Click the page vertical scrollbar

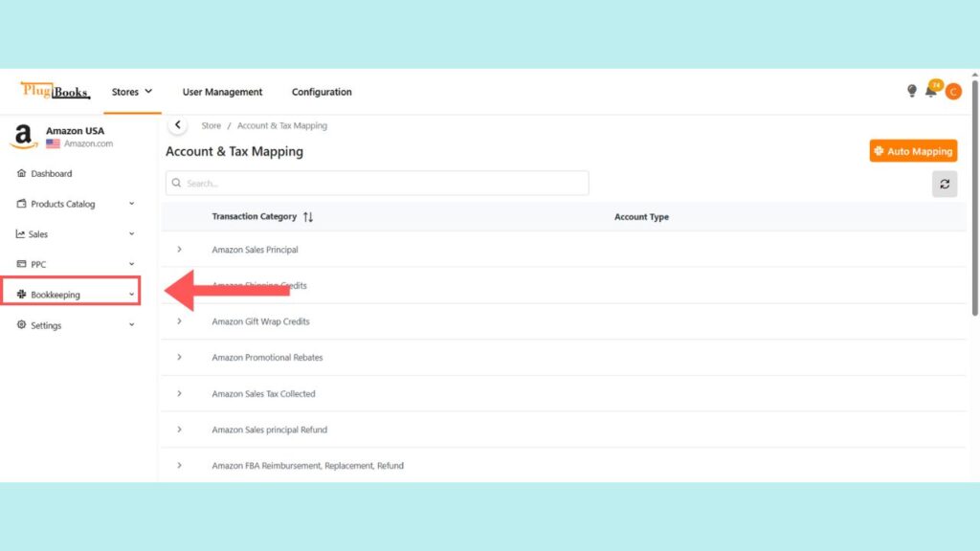point(975,197)
